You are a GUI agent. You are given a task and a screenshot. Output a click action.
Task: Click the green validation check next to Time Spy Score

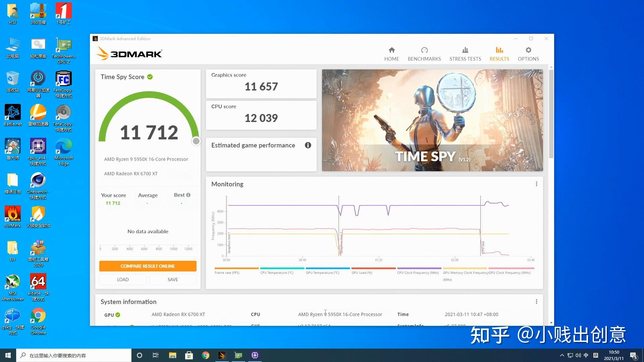point(150,77)
